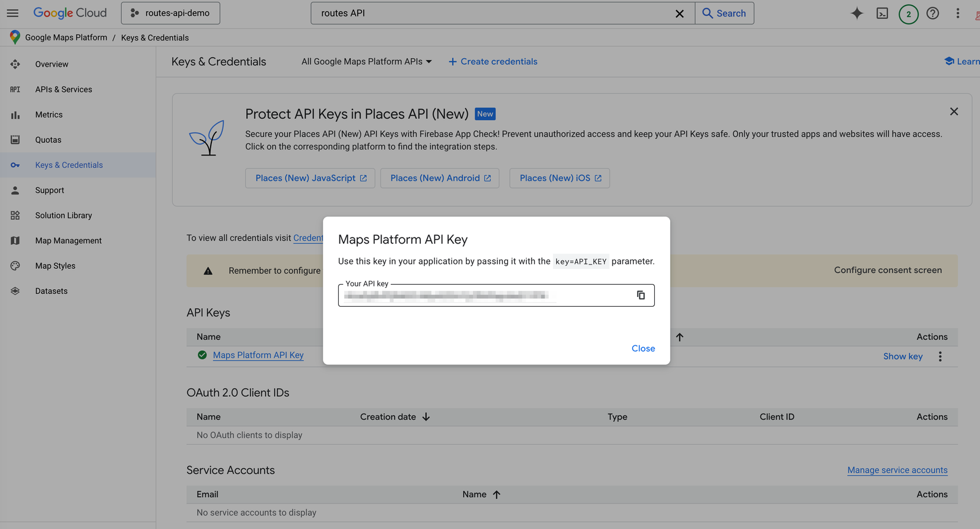Viewport: 980px width, 529px height.
Task: Open Manage service accounts link
Action: pos(897,470)
